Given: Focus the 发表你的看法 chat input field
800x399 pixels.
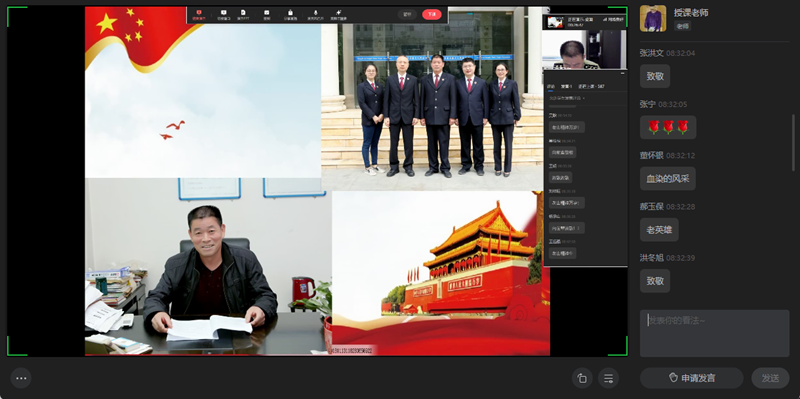Looking at the screenshot, I should tap(714, 333).
